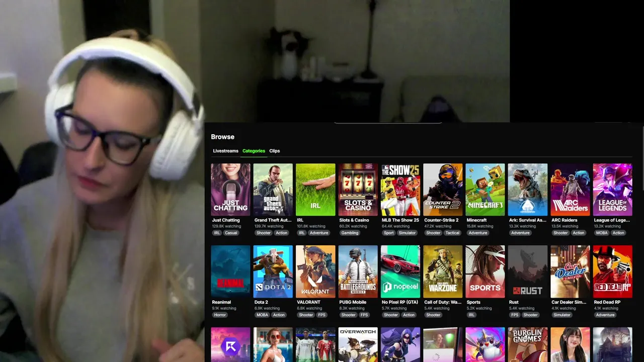Open the Sports category cover
644x362 pixels.
coord(485,271)
